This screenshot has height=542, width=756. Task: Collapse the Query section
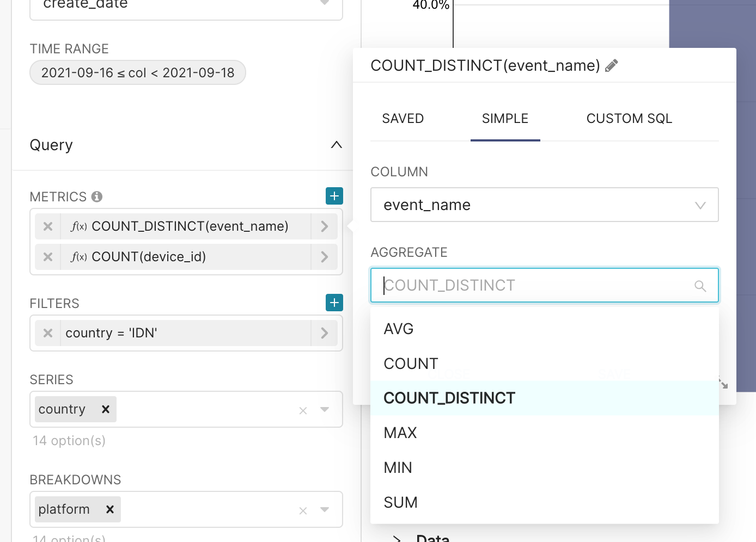[x=337, y=145]
